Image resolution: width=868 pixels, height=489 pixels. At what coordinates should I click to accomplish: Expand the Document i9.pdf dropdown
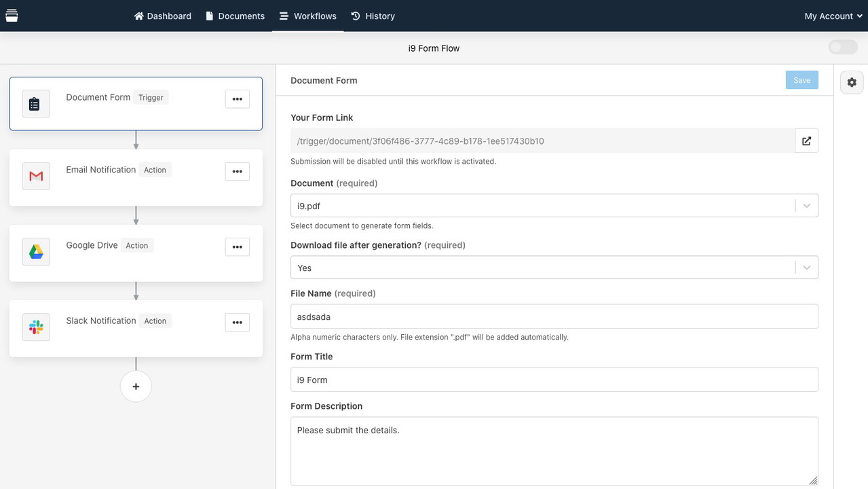(x=806, y=206)
